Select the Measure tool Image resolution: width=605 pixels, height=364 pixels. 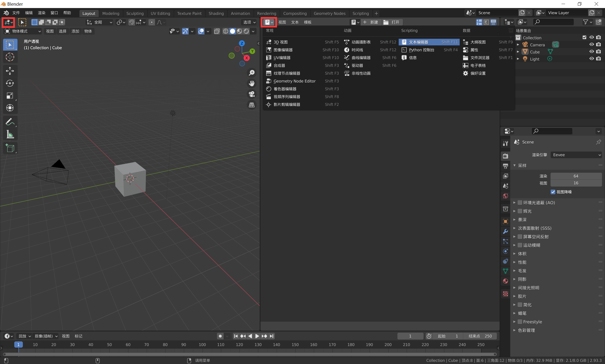(10, 134)
